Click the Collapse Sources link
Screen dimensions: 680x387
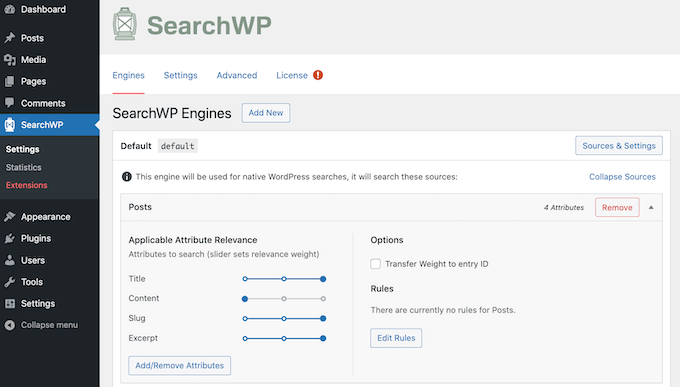tap(622, 177)
